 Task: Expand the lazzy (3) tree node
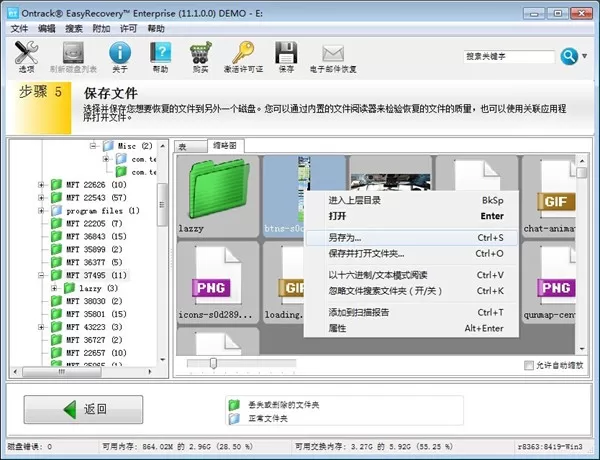[54, 288]
